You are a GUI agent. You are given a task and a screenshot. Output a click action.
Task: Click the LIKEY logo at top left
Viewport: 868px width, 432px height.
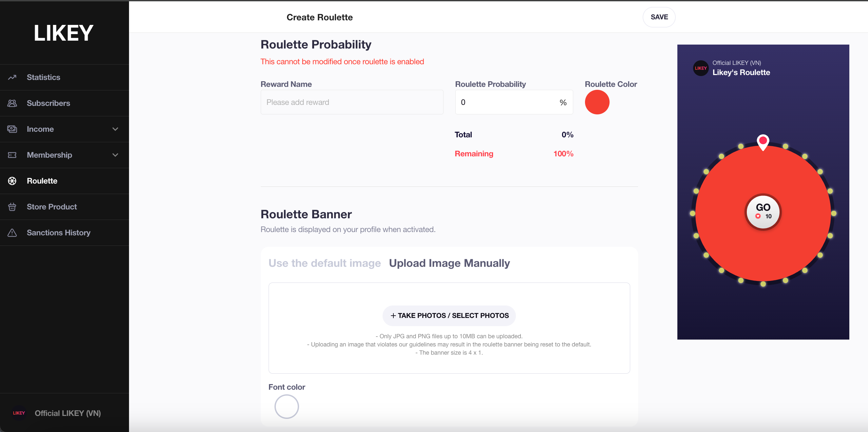pyautogui.click(x=64, y=33)
